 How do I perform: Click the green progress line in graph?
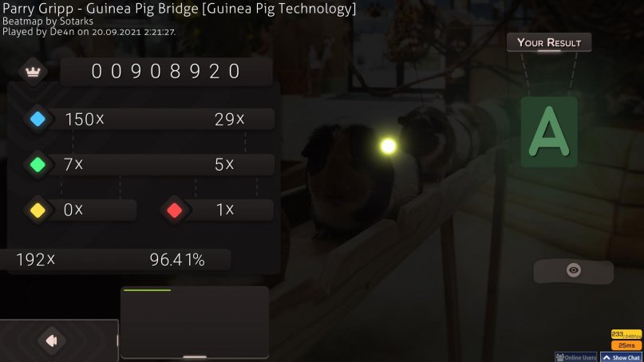coord(147,290)
